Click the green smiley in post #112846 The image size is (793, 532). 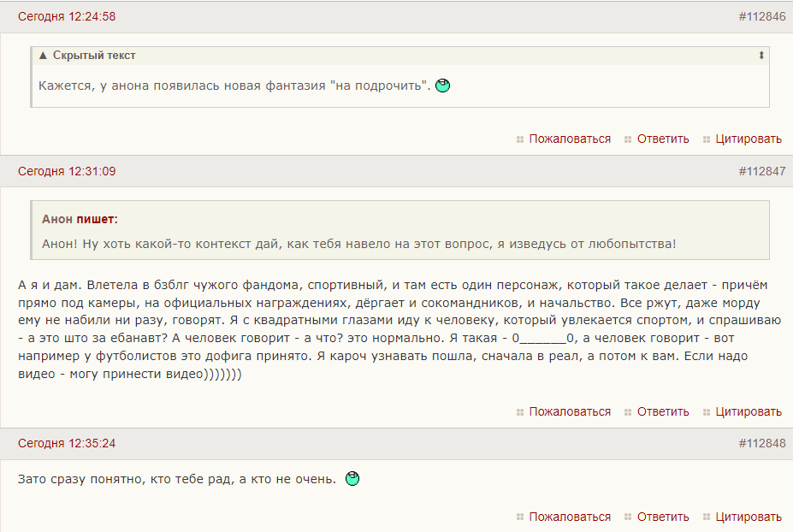[x=443, y=86]
